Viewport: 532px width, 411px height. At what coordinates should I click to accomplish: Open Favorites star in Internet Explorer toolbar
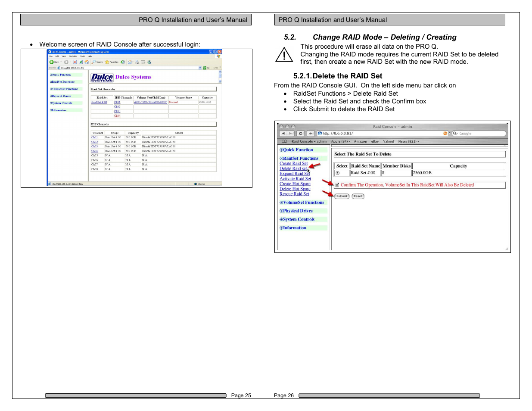(112, 62)
